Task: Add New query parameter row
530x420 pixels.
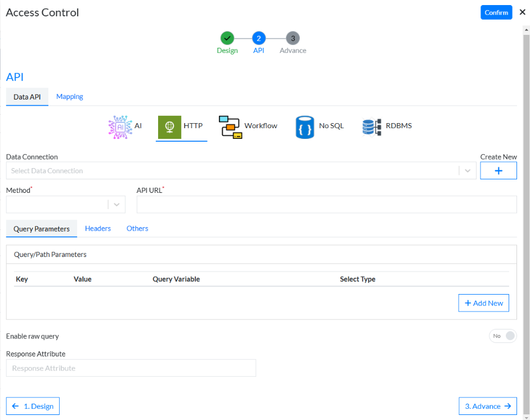Action: pyautogui.click(x=483, y=303)
